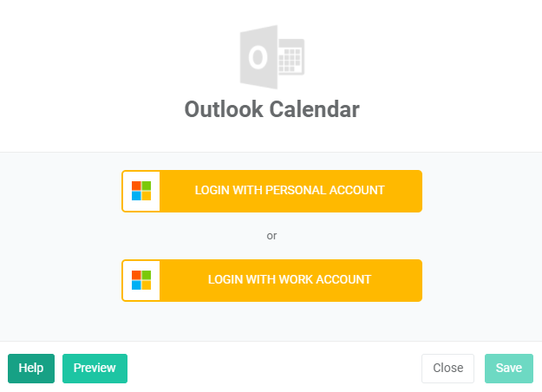Screen dimensions: 542x392
Task: Click red square of personal account Microsoft logo
Action: tap(136, 186)
